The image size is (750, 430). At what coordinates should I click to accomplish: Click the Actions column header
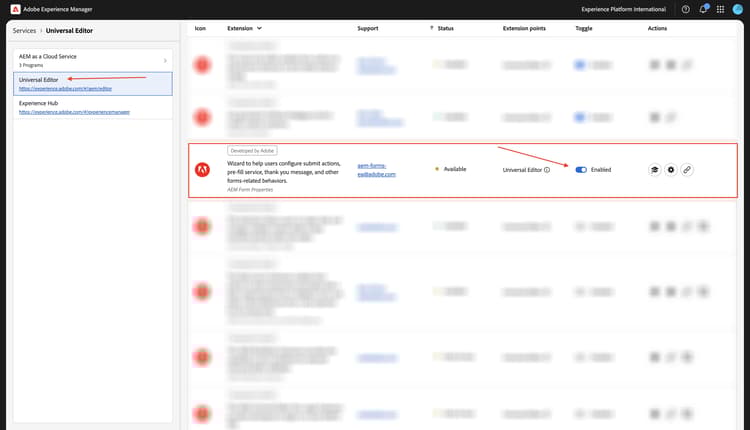[657, 28]
